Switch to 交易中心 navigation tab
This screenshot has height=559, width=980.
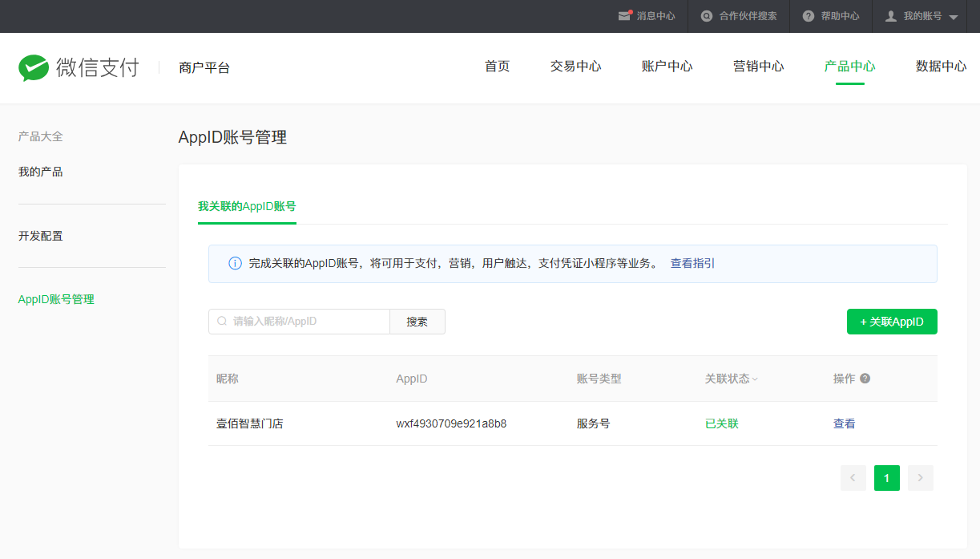pos(576,67)
